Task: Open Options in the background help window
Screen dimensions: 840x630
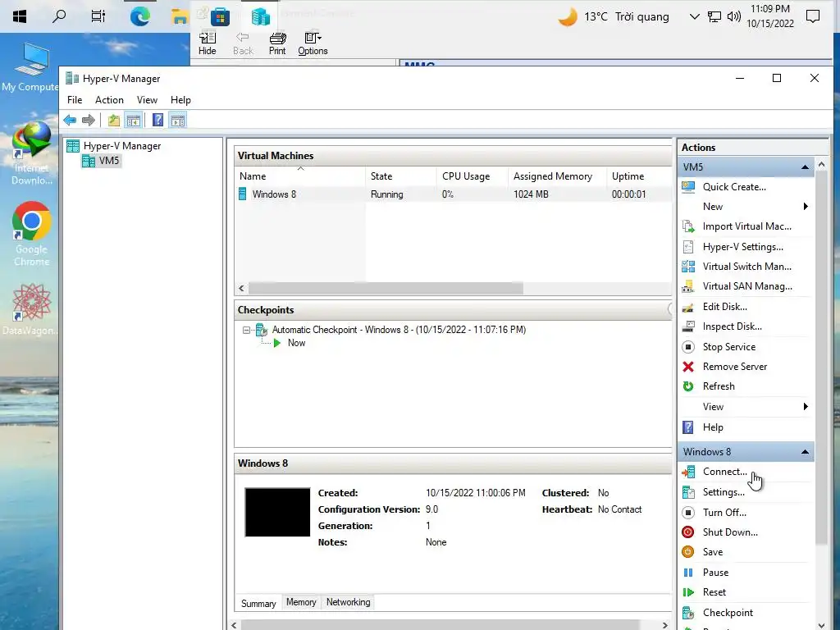Action: 313,43
